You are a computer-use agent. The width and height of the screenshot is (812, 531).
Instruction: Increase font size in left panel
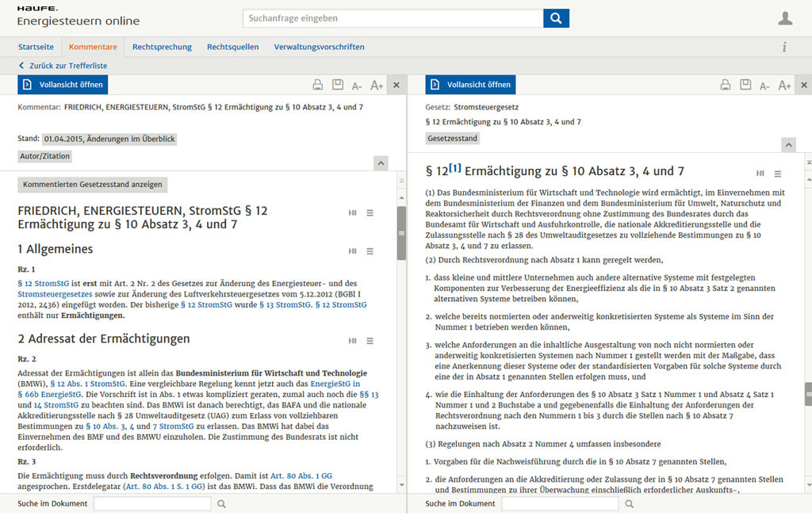377,86
